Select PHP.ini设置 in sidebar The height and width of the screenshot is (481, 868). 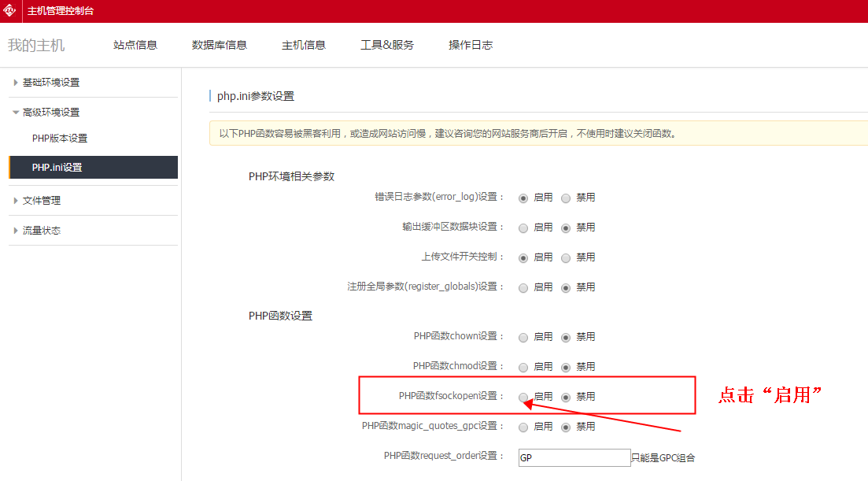click(x=57, y=168)
